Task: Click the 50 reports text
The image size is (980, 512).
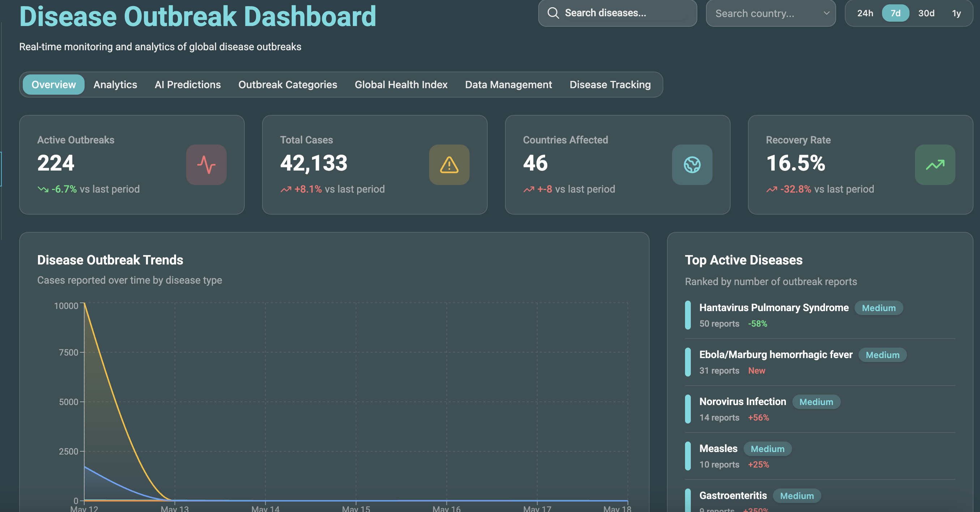Action: coord(719,324)
